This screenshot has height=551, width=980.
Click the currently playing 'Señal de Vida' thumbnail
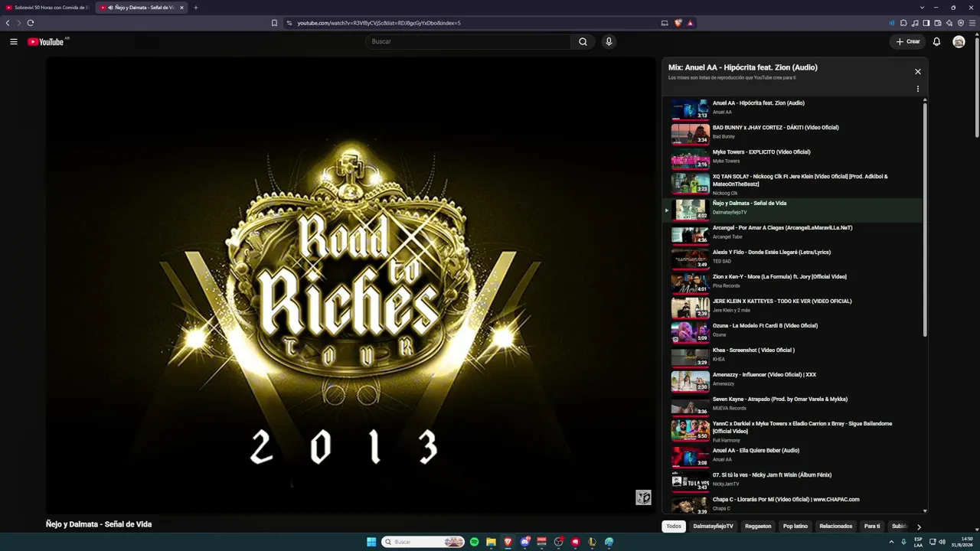tap(690, 209)
